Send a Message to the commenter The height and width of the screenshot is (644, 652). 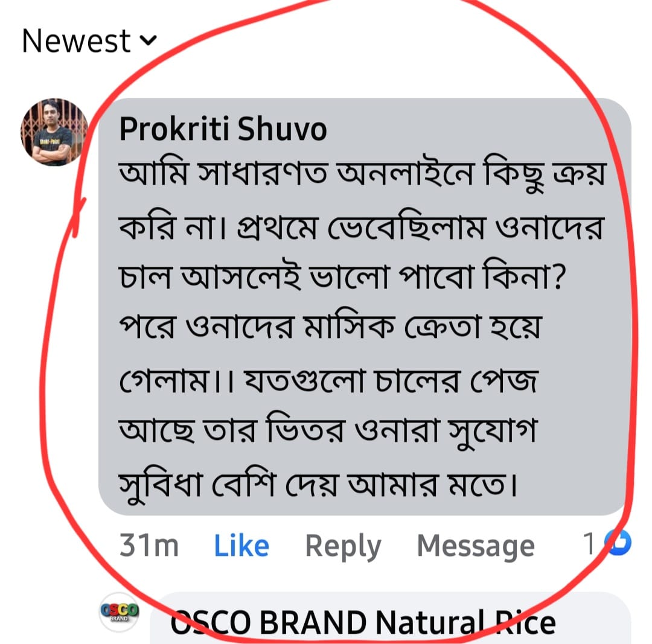pyautogui.click(x=476, y=546)
